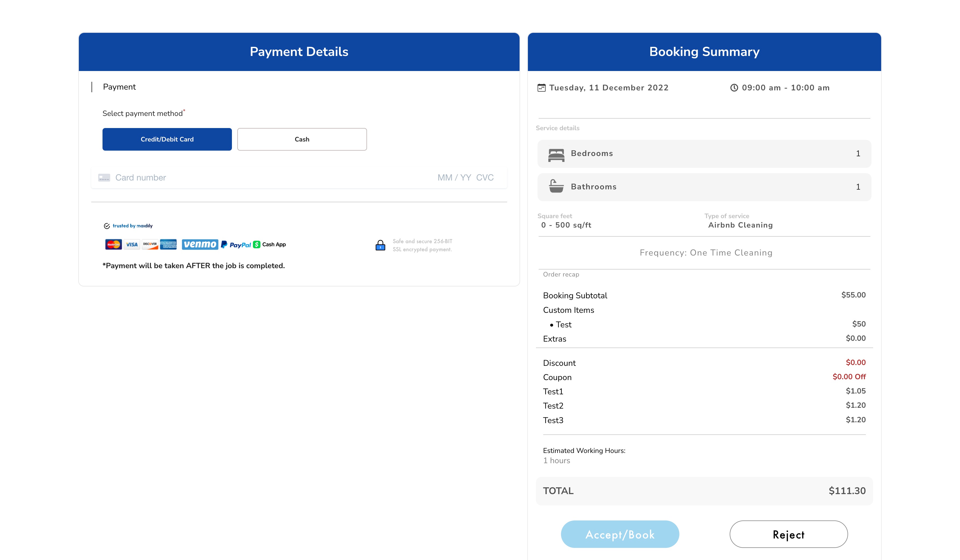This screenshot has width=960, height=560.
Task: Click the TOTAL amount $111.30
Action: (847, 491)
